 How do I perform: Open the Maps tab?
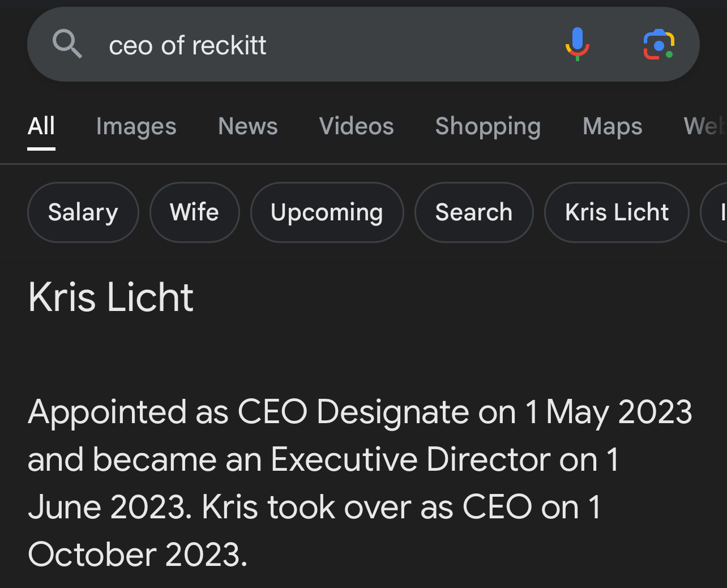tap(612, 126)
